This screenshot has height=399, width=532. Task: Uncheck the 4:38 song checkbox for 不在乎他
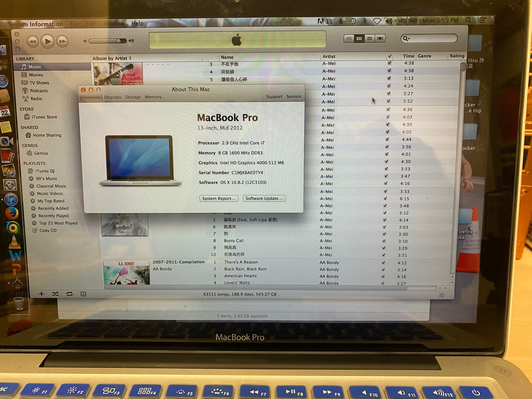click(389, 63)
